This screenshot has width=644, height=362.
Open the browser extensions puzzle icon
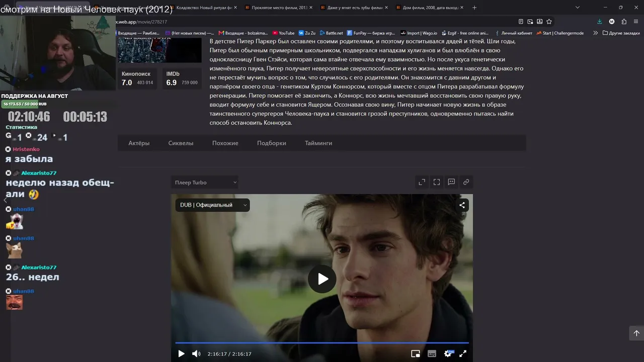(624, 22)
